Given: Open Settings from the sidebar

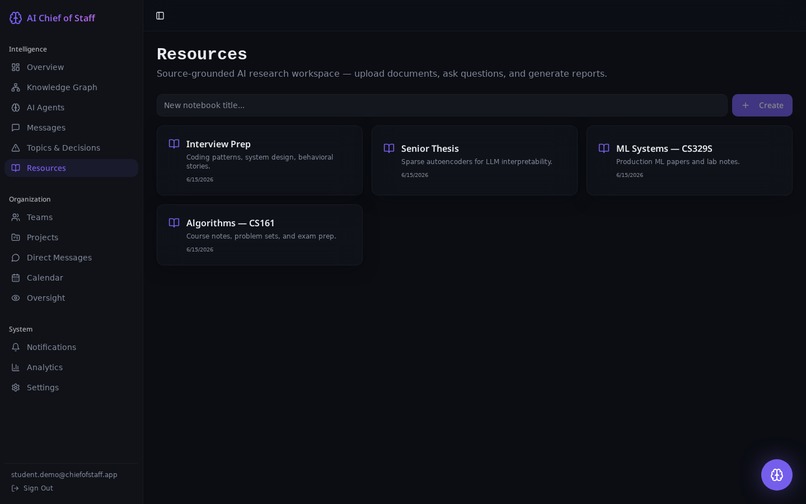Looking at the screenshot, I should [71, 387].
